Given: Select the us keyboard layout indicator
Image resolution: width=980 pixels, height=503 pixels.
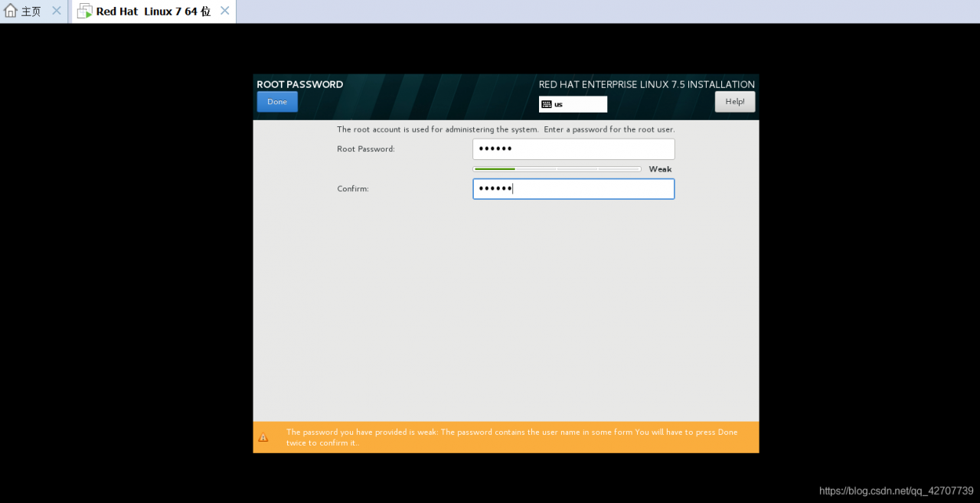Looking at the screenshot, I should coord(573,104).
